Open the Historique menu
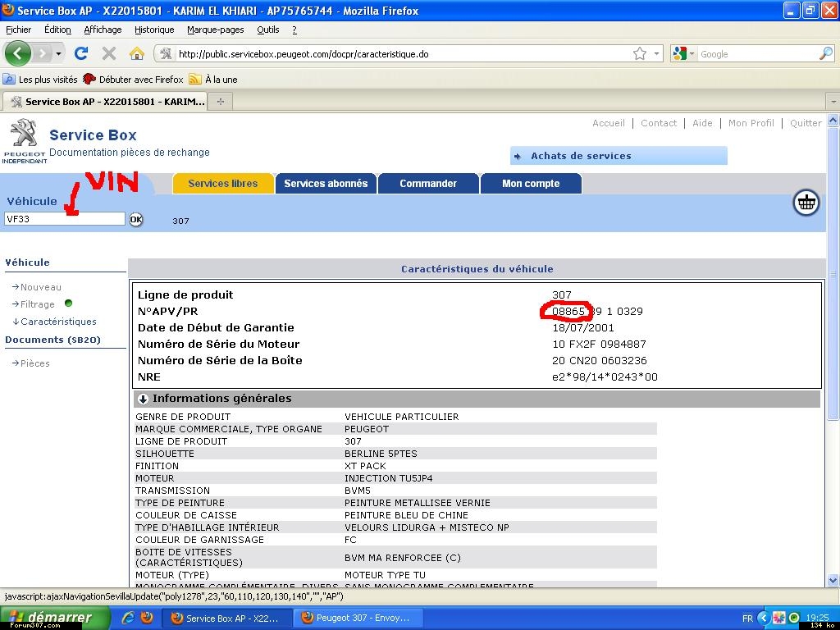The width and height of the screenshot is (840, 630). tap(154, 30)
